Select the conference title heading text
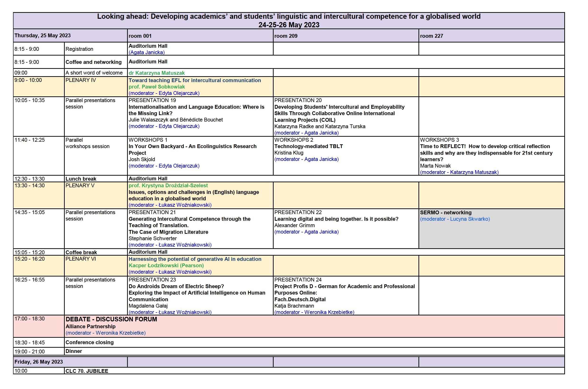588x389 pixels. [x=289, y=17]
